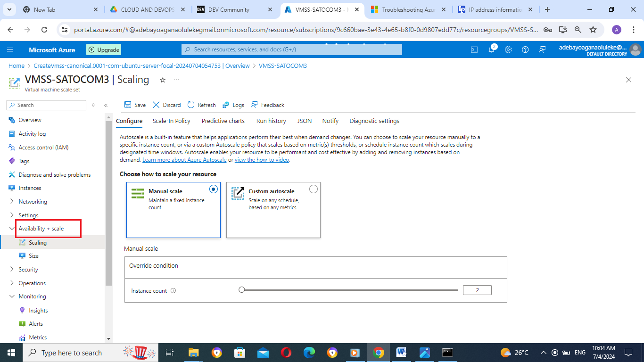Image resolution: width=644 pixels, height=362 pixels.
Task: Reload the page in Chrome
Action: point(44,29)
